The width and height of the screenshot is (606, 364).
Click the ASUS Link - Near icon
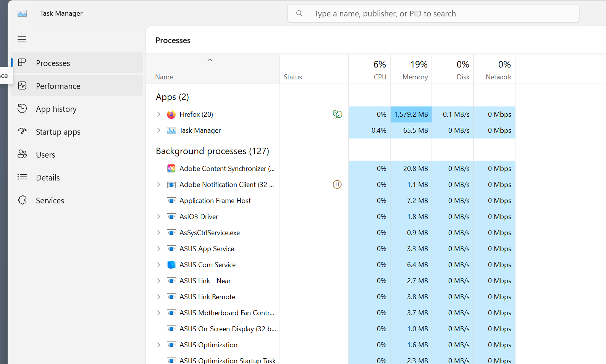coord(171,281)
